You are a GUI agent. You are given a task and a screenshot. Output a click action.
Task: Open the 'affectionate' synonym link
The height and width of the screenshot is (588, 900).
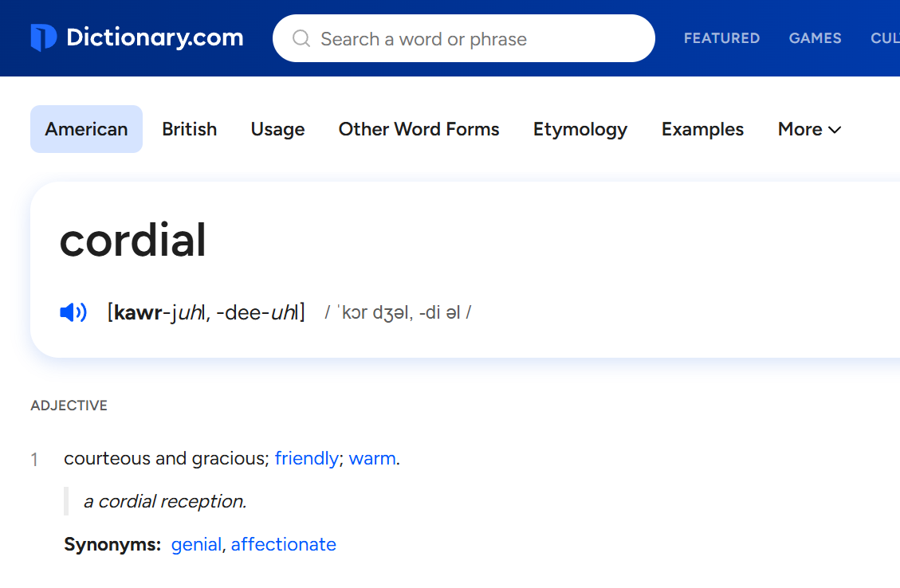284,545
